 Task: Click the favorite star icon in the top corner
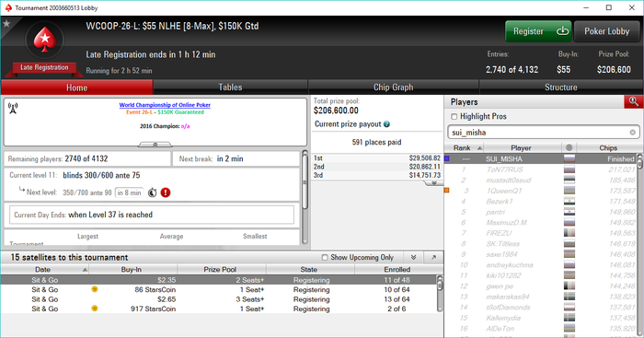point(6,24)
